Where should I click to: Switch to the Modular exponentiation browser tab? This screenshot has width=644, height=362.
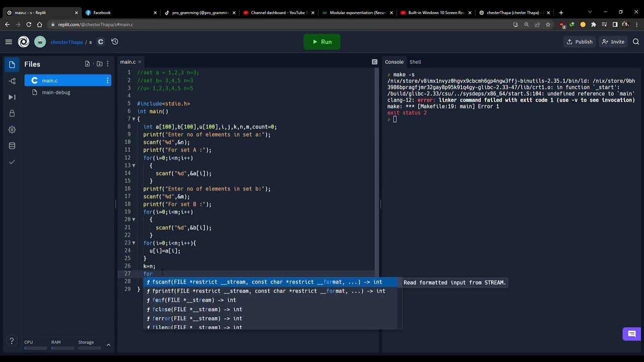click(358, 13)
